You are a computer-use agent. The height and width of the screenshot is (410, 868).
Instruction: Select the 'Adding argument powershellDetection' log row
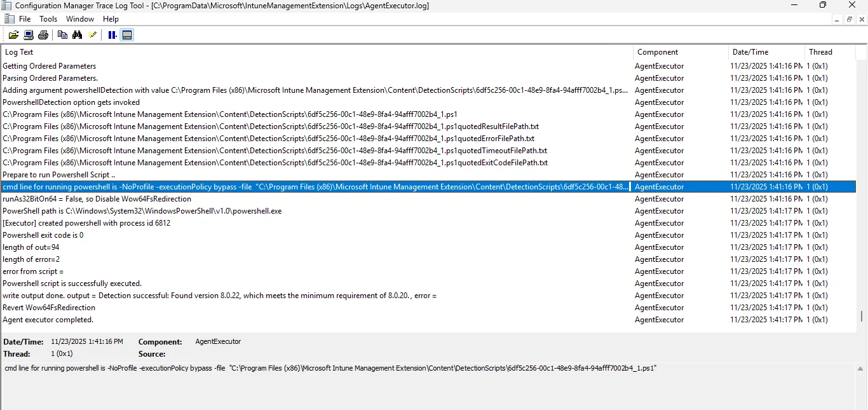click(x=428, y=90)
